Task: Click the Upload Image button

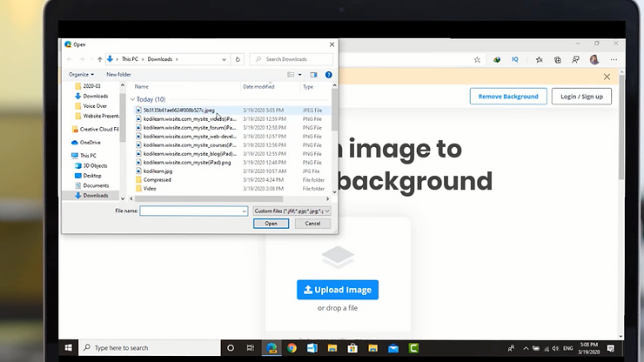Action: pos(338,290)
